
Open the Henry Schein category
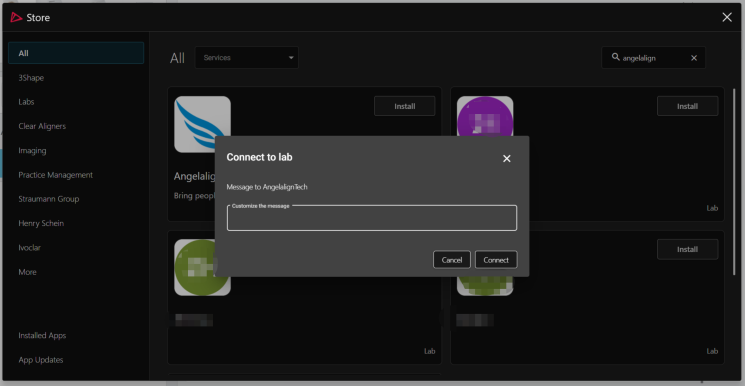[41, 223]
